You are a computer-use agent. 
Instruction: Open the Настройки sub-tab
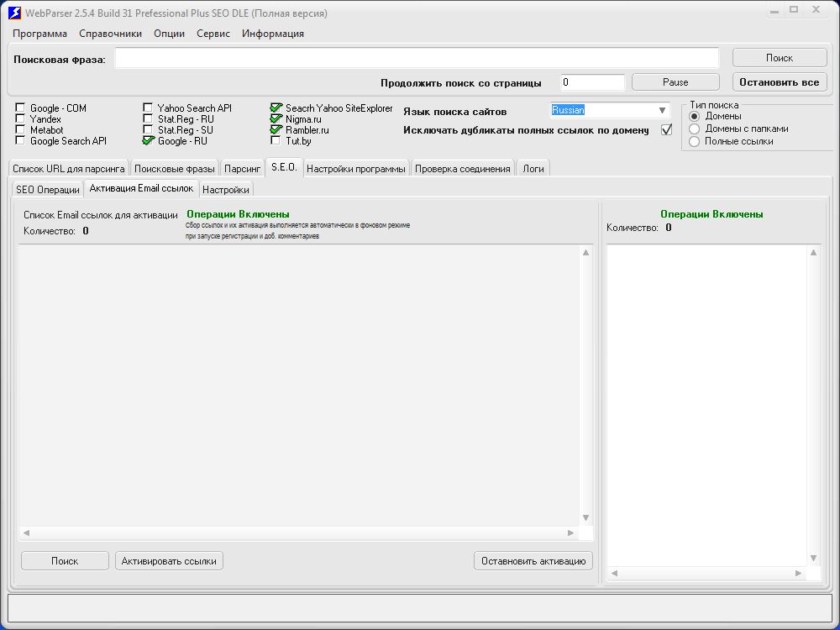coord(225,190)
